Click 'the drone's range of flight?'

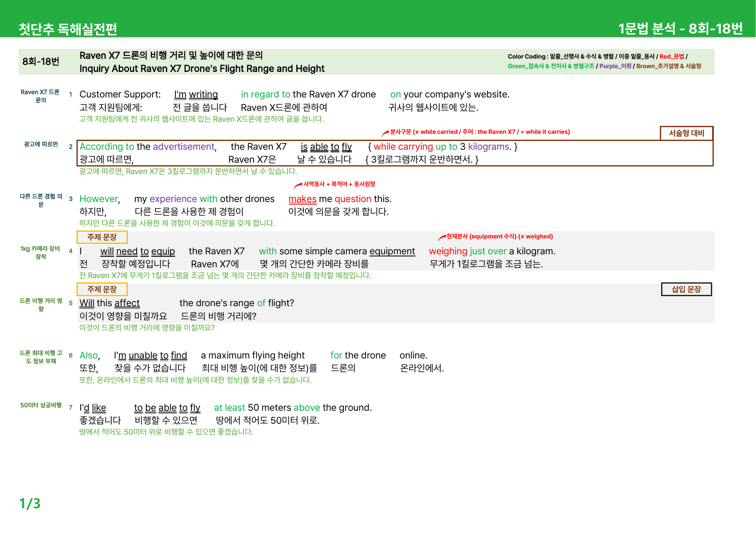click(x=237, y=303)
